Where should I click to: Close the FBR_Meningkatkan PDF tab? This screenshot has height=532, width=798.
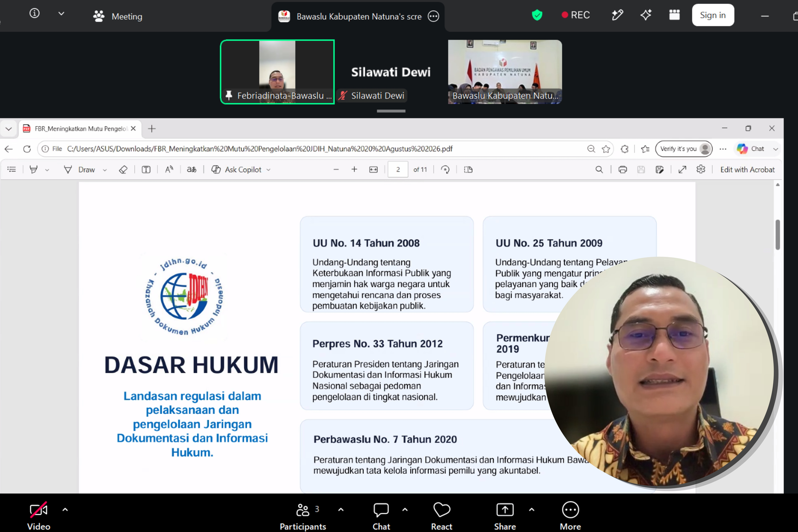click(133, 129)
